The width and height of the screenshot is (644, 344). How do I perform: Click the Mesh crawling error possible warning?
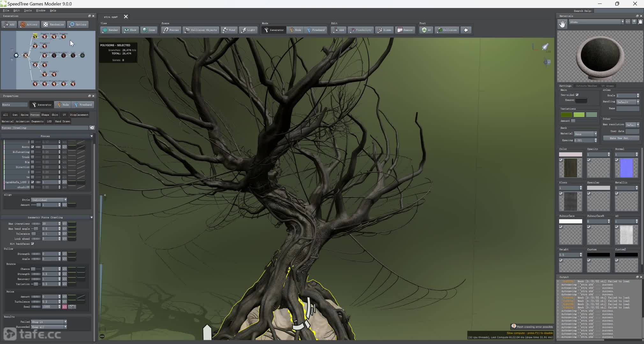click(x=532, y=326)
